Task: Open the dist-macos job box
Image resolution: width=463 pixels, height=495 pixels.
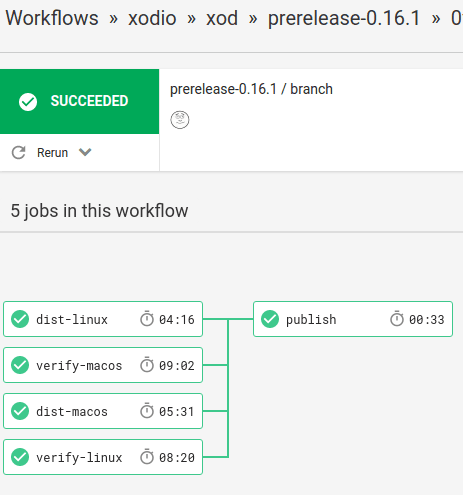Action: (x=103, y=411)
